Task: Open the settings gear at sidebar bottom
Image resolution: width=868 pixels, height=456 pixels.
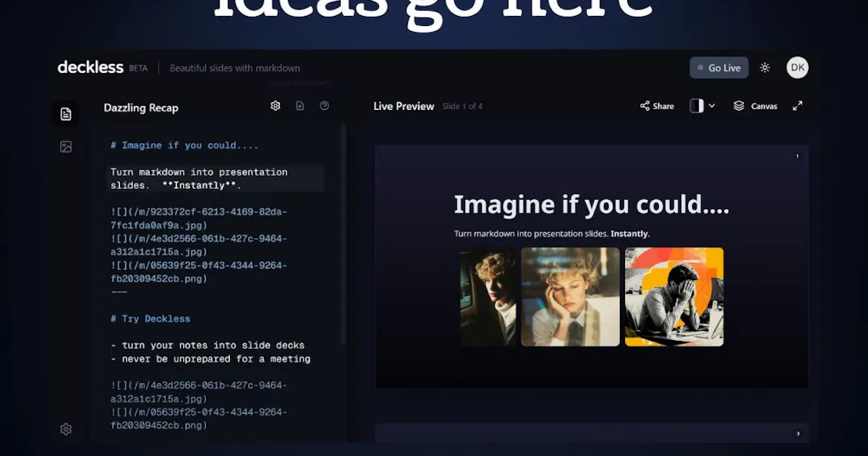Action: pos(66,429)
